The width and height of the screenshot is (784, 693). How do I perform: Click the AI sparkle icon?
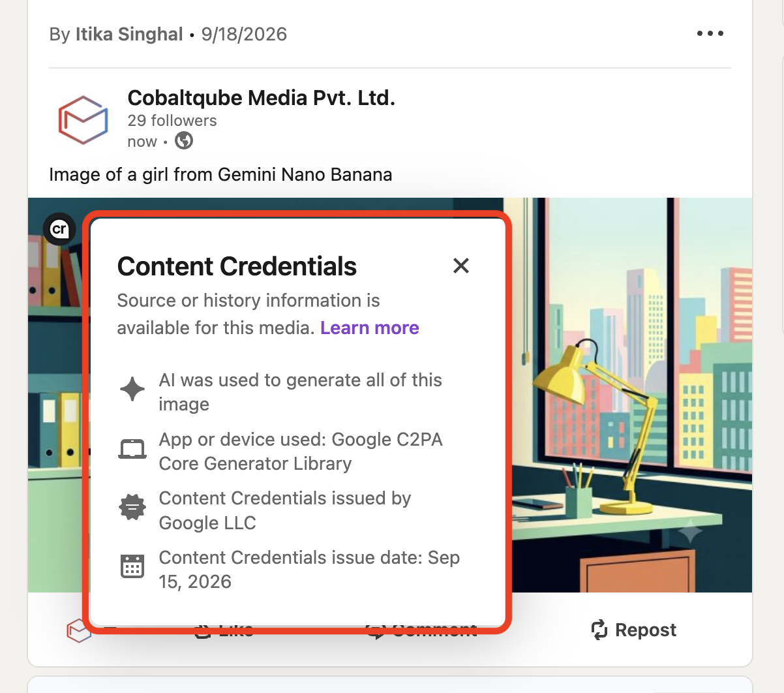click(132, 389)
